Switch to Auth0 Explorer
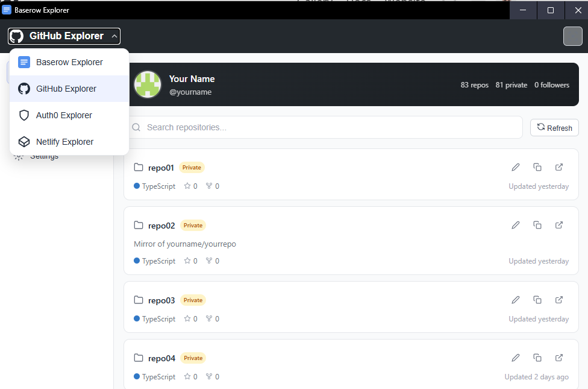588x389 pixels. (x=64, y=115)
